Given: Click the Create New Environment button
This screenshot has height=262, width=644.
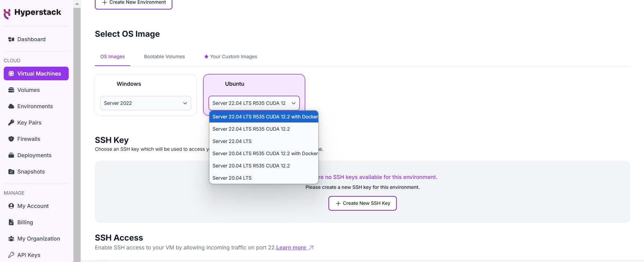Looking at the screenshot, I should [x=134, y=3].
